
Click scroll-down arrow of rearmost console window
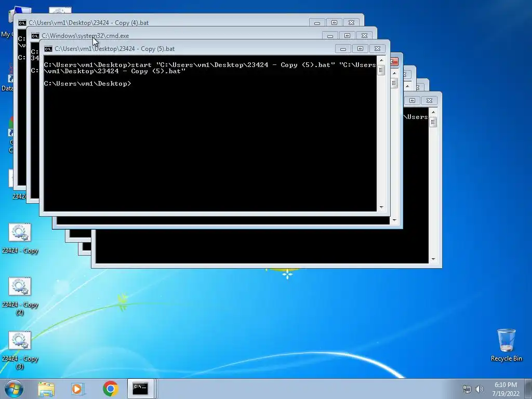click(433, 260)
